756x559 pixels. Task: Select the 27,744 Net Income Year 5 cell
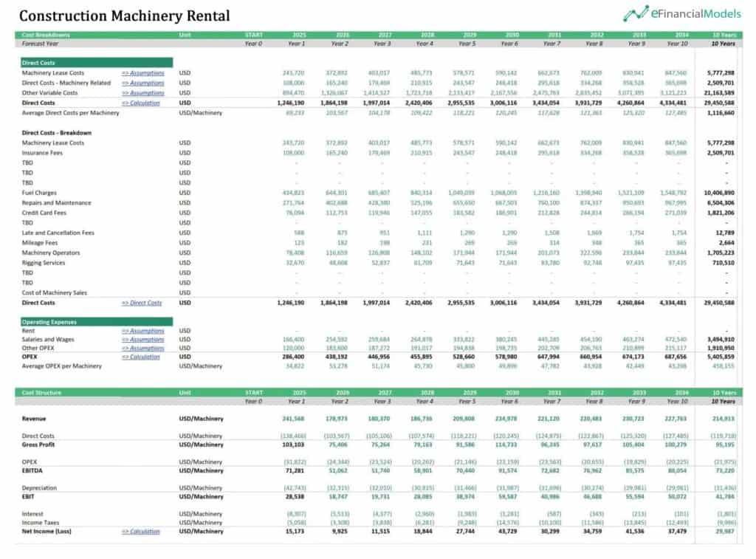465,532
